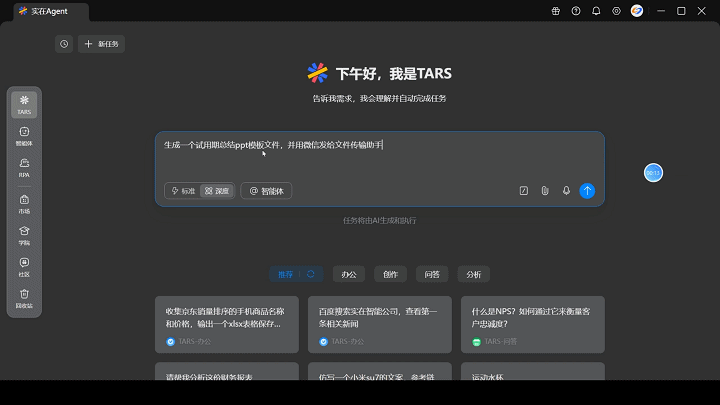Open the 市场 market sidebar section
This screenshot has height=405, width=720.
[x=24, y=204]
